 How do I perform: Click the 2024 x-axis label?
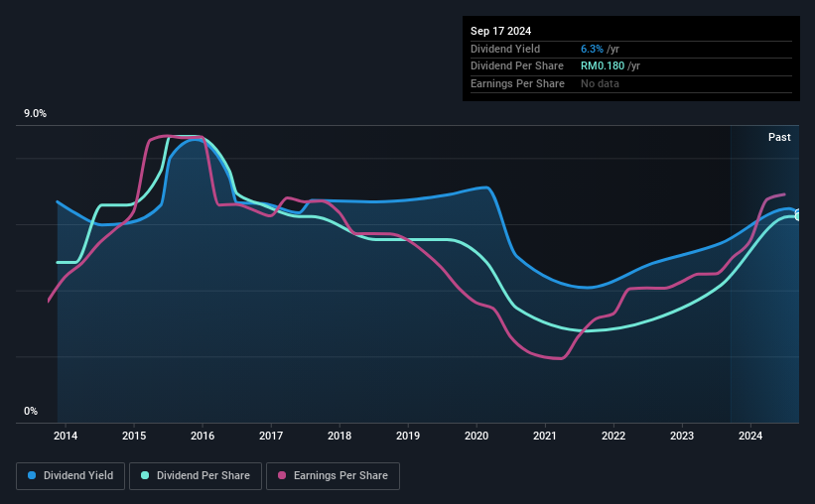click(x=750, y=436)
